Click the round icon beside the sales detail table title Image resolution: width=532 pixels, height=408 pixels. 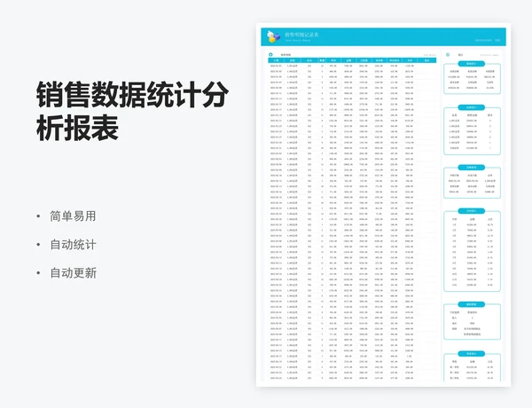click(270, 55)
